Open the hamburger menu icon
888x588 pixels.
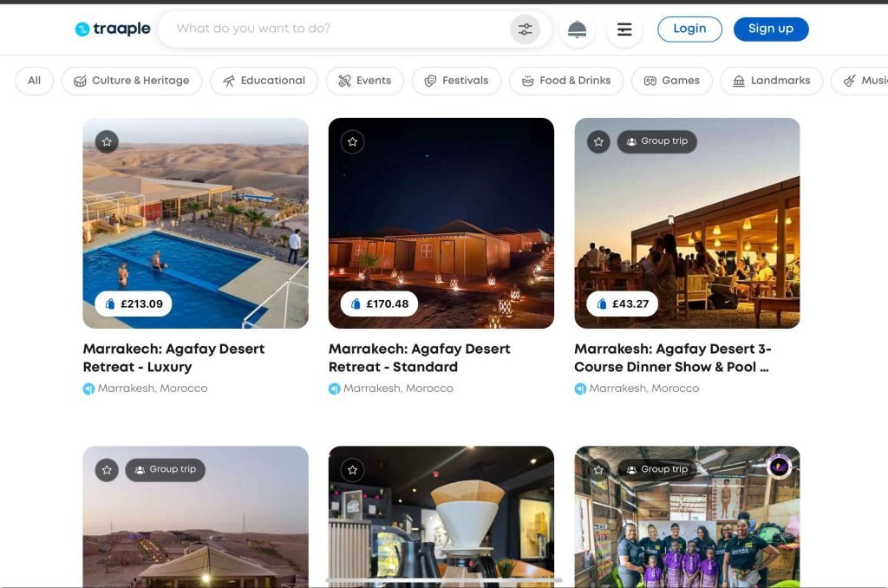(x=624, y=29)
